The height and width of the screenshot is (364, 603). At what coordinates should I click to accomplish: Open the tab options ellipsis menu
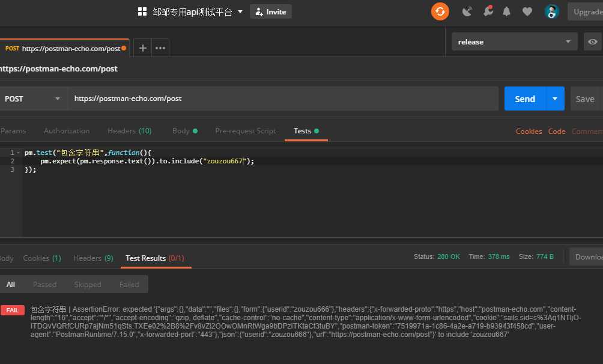click(x=160, y=48)
